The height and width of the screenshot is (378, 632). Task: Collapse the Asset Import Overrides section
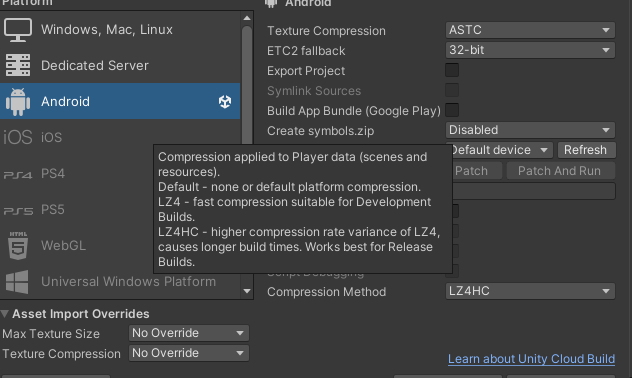click(x=5, y=314)
